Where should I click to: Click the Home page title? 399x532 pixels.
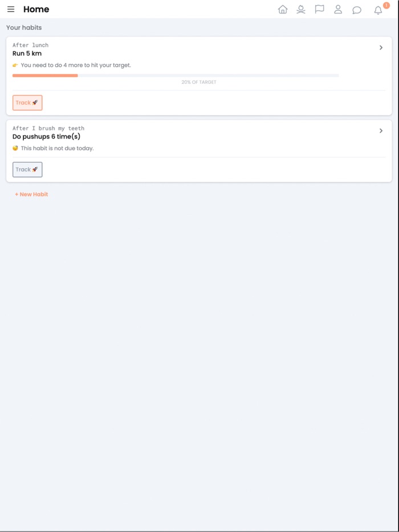coord(36,9)
